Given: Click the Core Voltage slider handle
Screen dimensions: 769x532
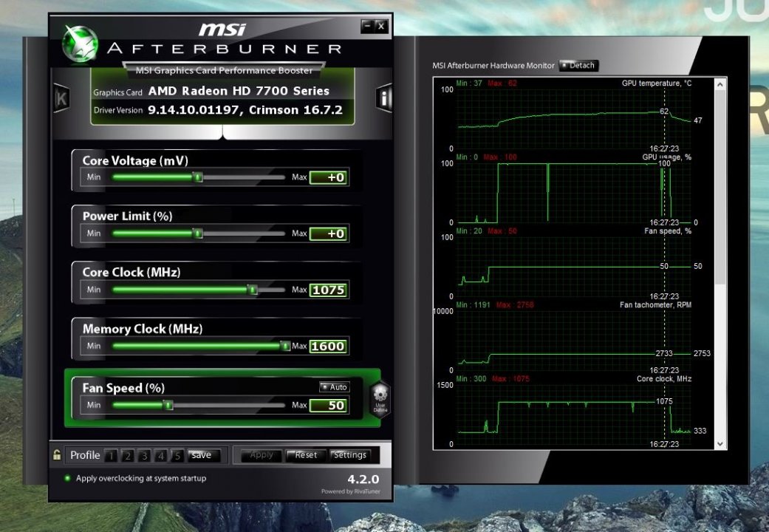Looking at the screenshot, I should 198,177.
